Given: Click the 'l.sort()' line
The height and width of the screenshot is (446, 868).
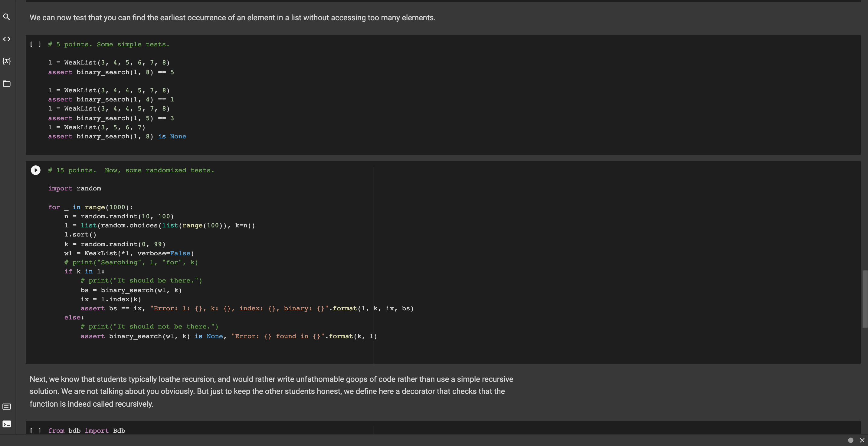Looking at the screenshot, I should [80, 235].
